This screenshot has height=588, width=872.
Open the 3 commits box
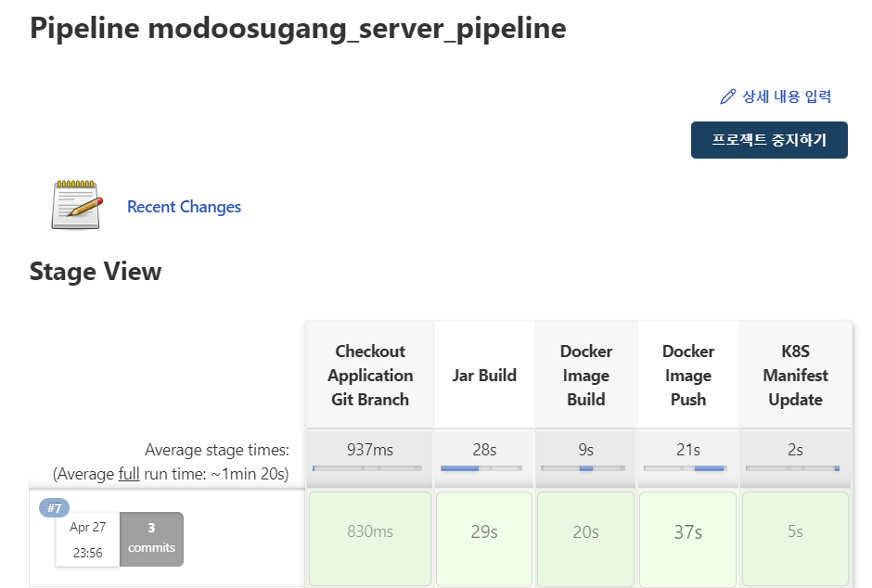(x=151, y=539)
